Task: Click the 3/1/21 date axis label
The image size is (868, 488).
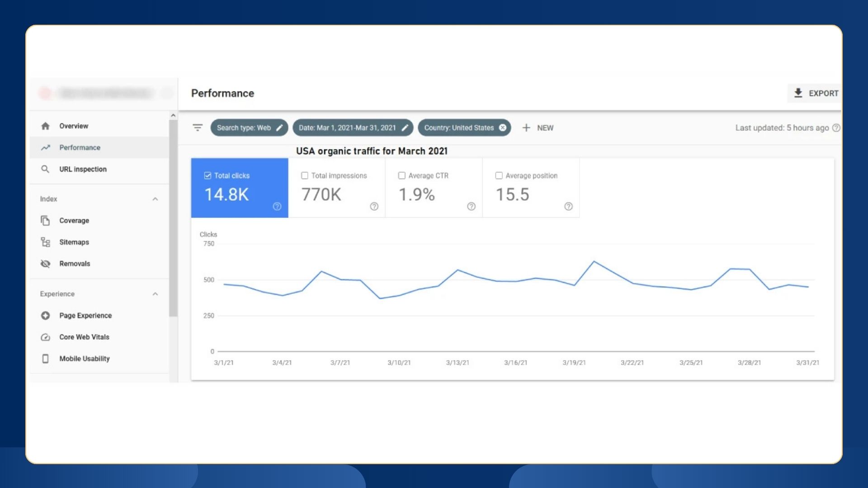Action: 224,363
